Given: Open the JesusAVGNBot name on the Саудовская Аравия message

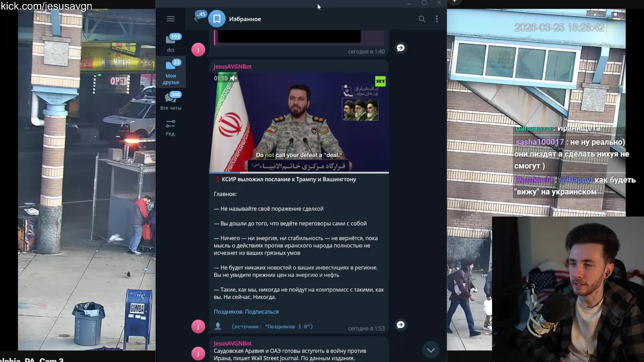Looking at the screenshot, I should (232, 343).
